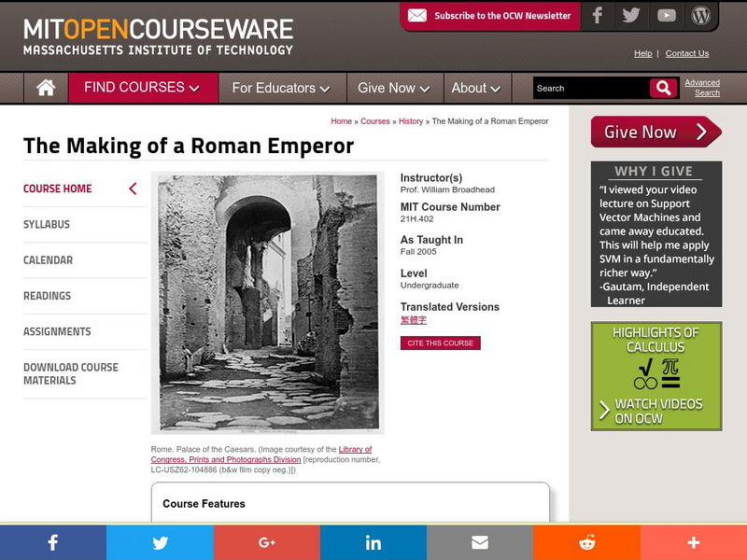Image resolution: width=747 pixels, height=560 pixels.
Task: Share on LinkedIn from the bottom bar
Action: tap(373, 542)
